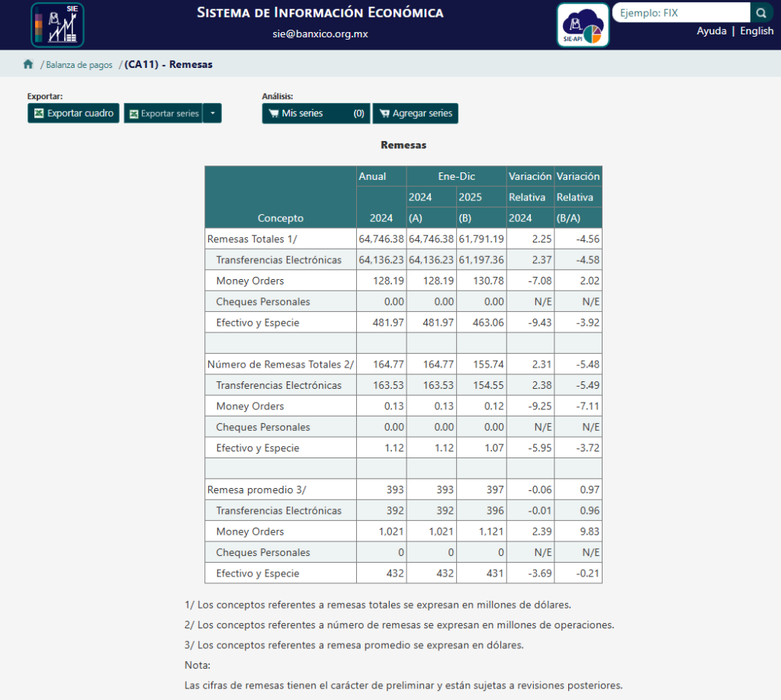
Task: Open the SIE-API cloud icon
Action: click(583, 24)
